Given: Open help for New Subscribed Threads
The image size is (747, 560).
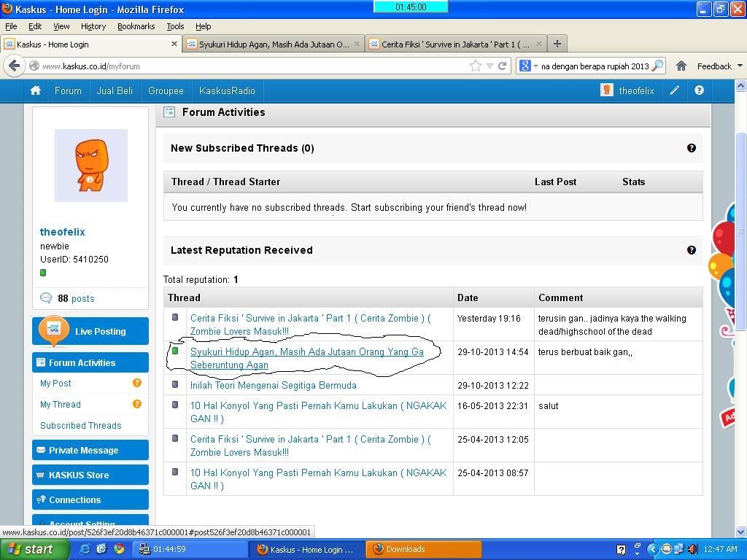Looking at the screenshot, I should (x=692, y=148).
